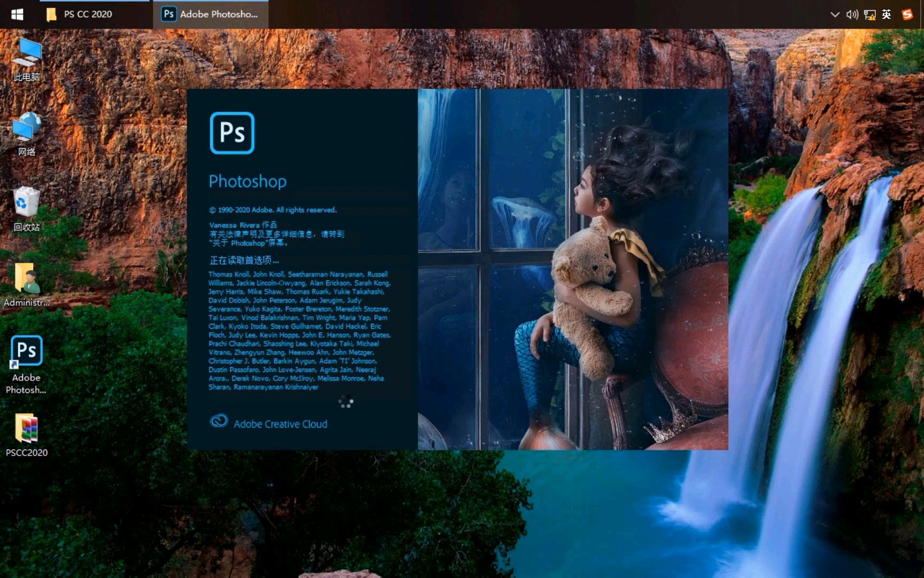Open the Windows Start menu
The height and width of the screenshot is (578, 924).
pyautogui.click(x=17, y=14)
